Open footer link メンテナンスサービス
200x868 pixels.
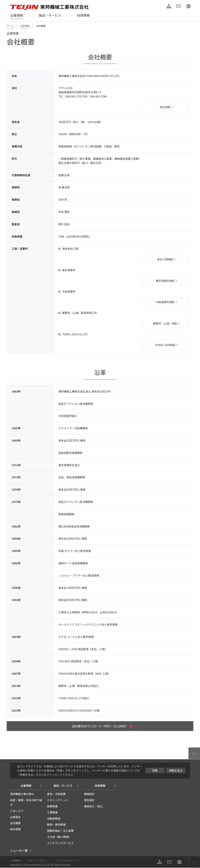click(60, 843)
